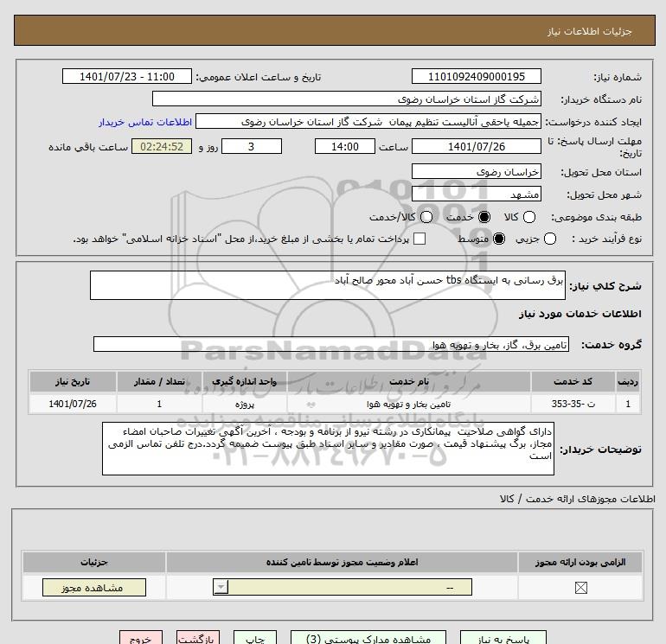Click the remaining time 02:24:52 field

click(162, 146)
